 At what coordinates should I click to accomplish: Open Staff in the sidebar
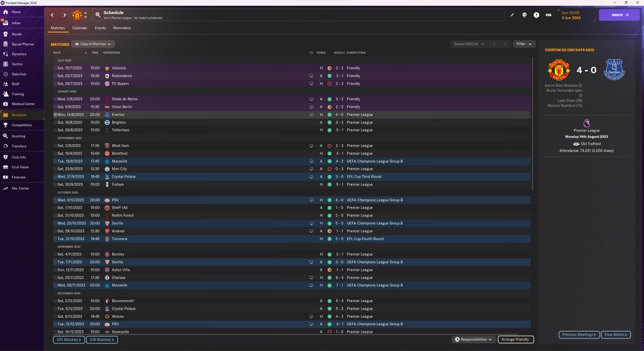pos(22,84)
